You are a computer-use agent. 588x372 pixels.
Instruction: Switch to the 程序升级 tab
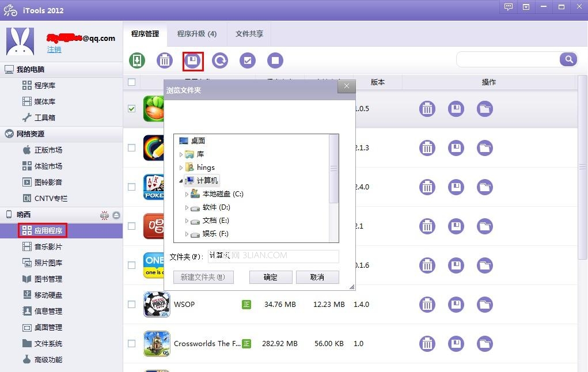(198, 33)
